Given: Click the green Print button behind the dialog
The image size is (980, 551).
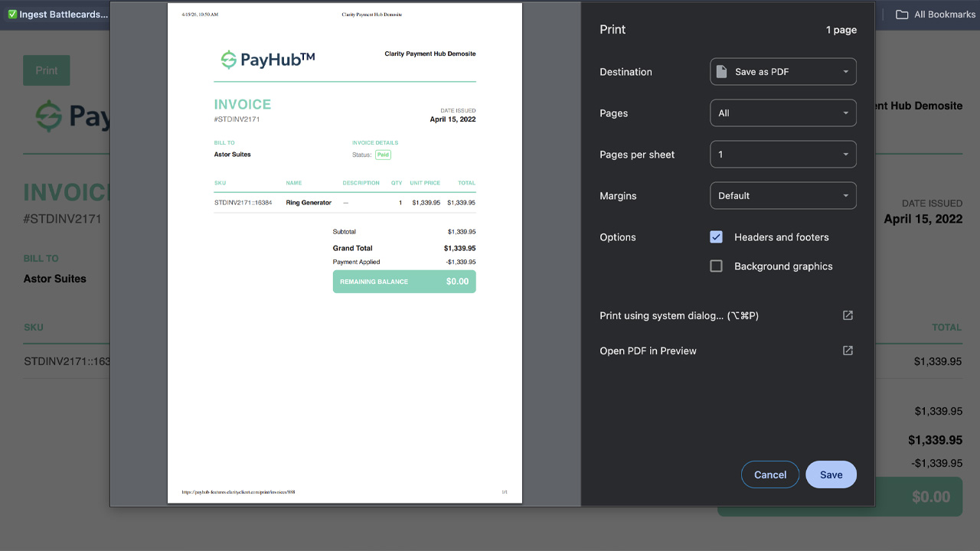Looking at the screenshot, I should 46,70.
